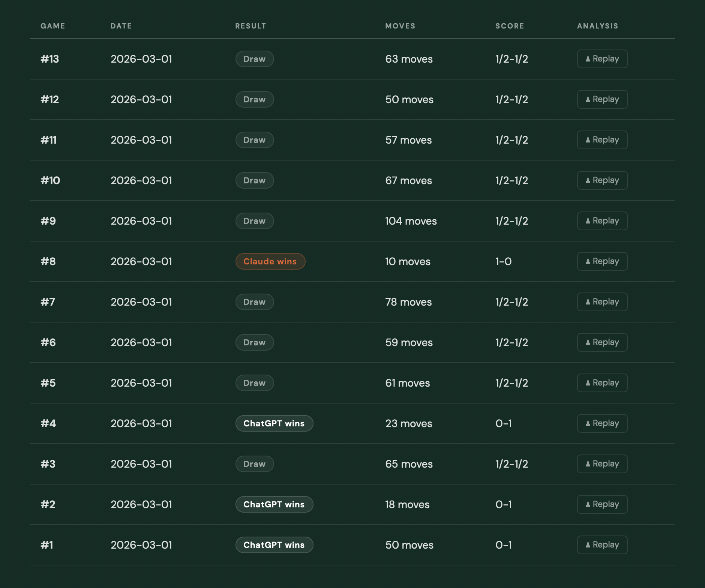Click the pawn icon in game #8's Replay

click(x=588, y=261)
